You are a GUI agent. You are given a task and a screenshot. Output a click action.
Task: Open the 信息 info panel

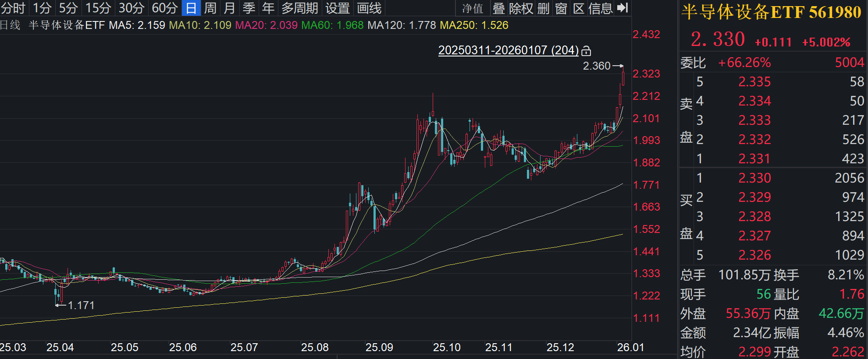600,8
